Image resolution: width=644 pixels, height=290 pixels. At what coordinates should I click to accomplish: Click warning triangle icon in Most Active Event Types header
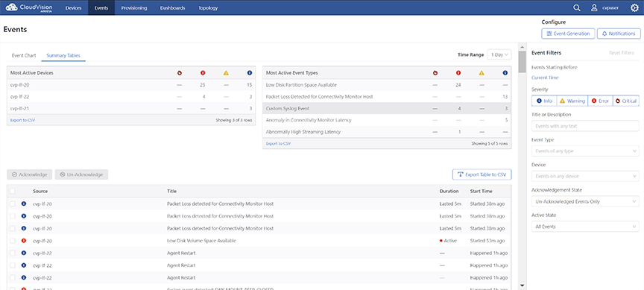[x=482, y=73]
